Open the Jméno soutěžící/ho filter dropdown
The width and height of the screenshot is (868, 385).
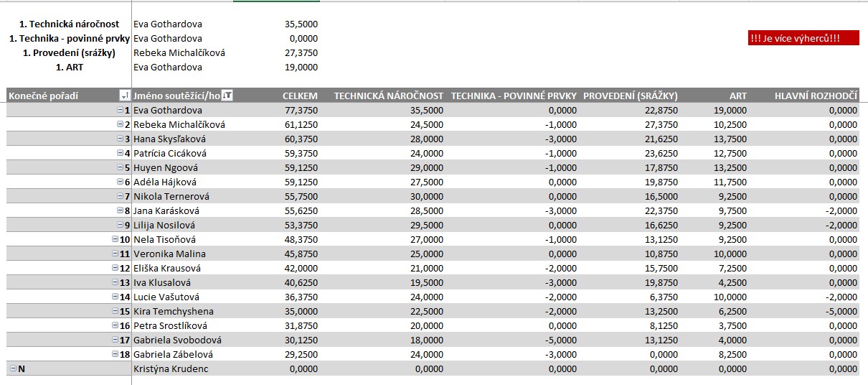click(227, 96)
